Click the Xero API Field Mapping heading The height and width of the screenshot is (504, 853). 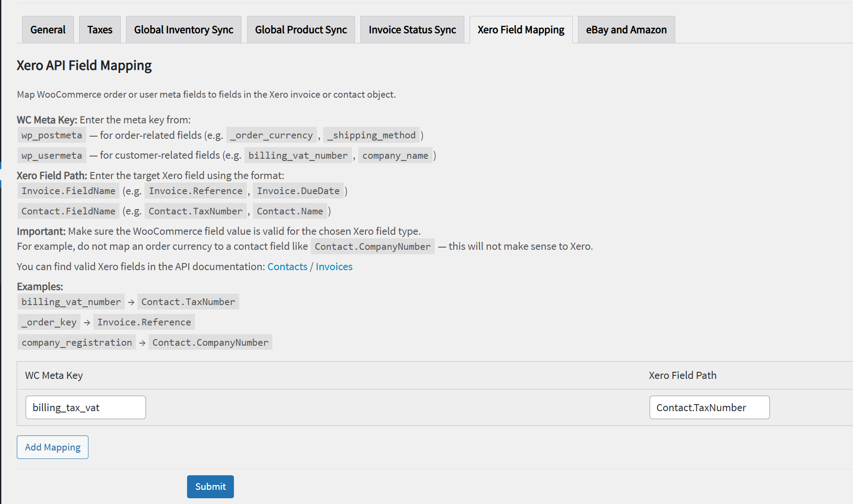(x=84, y=65)
